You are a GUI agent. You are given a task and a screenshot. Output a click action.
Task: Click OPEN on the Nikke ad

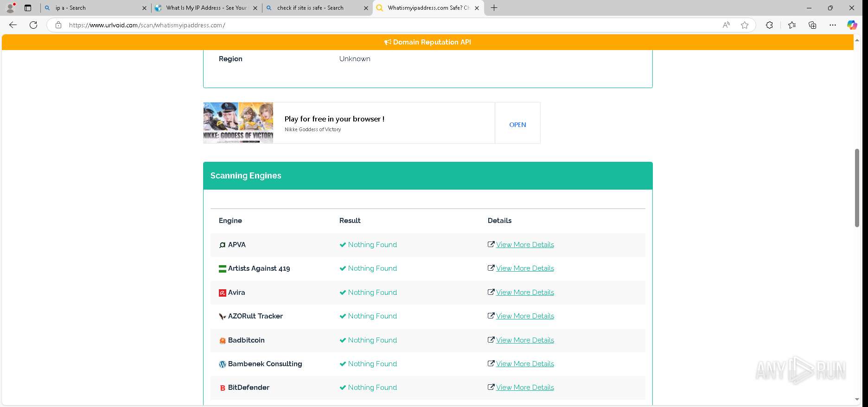click(517, 125)
